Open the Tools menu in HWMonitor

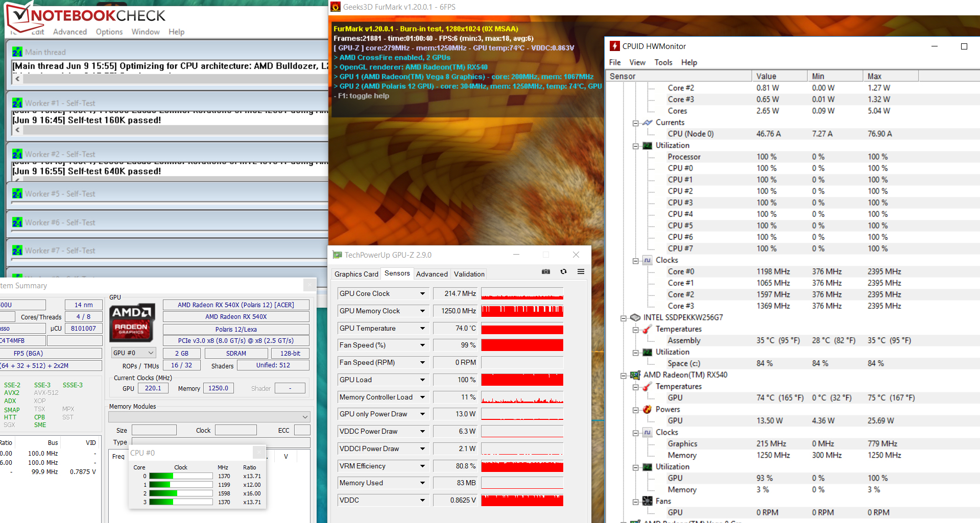pyautogui.click(x=663, y=62)
